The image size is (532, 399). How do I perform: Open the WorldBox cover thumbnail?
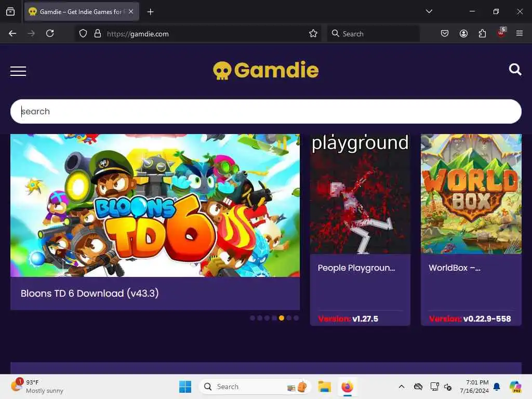tap(471, 194)
